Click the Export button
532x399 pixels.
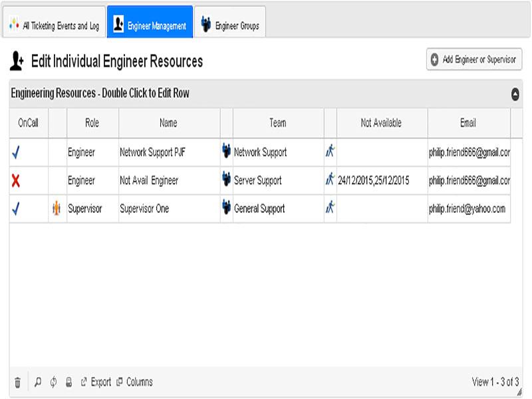point(96,382)
